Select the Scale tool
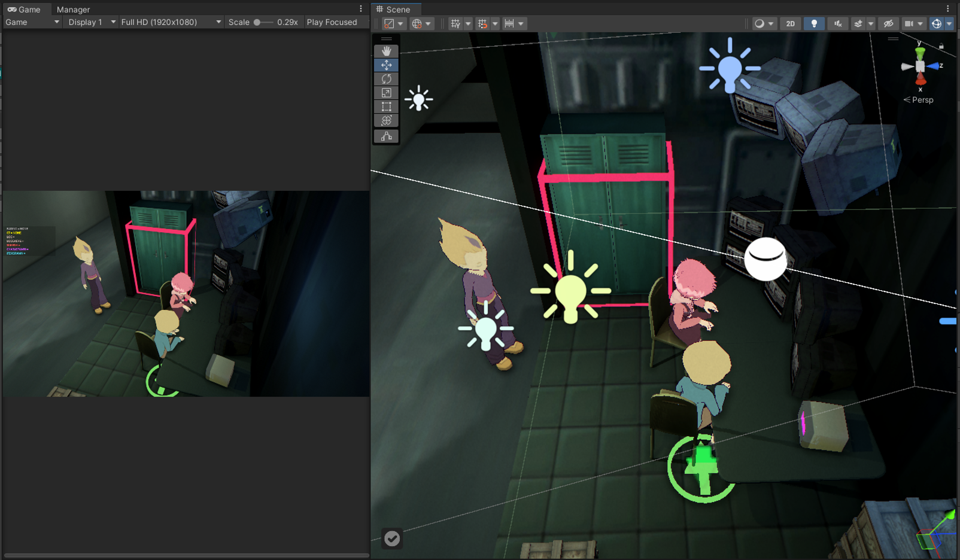 pyautogui.click(x=386, y=93)
